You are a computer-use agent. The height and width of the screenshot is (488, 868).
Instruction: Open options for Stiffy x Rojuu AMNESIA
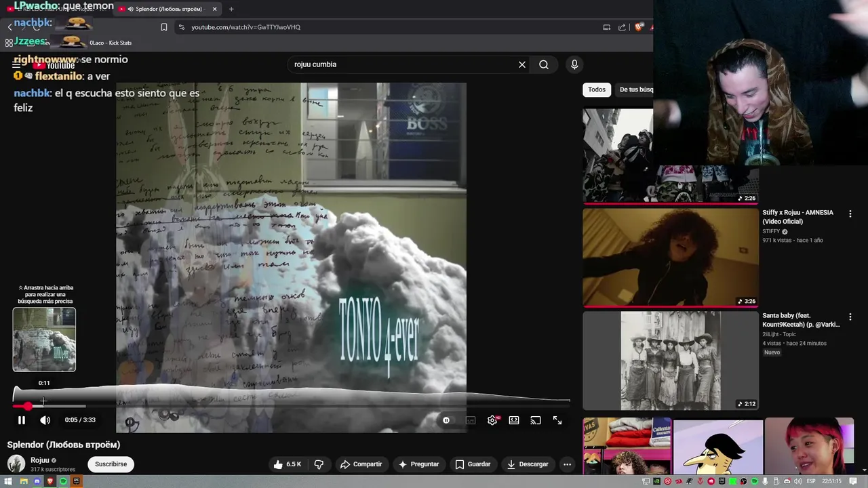pyautogui.click(x=850, y=213)
